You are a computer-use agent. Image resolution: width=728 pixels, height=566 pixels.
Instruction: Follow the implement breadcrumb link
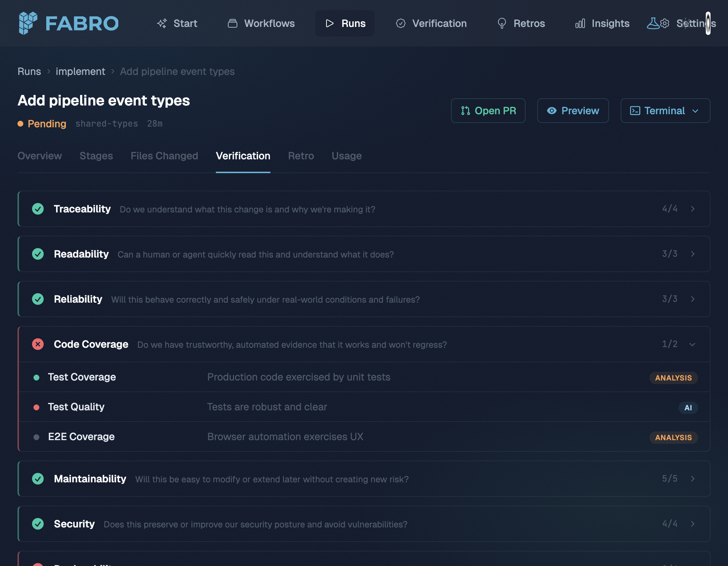click(80, 71)
